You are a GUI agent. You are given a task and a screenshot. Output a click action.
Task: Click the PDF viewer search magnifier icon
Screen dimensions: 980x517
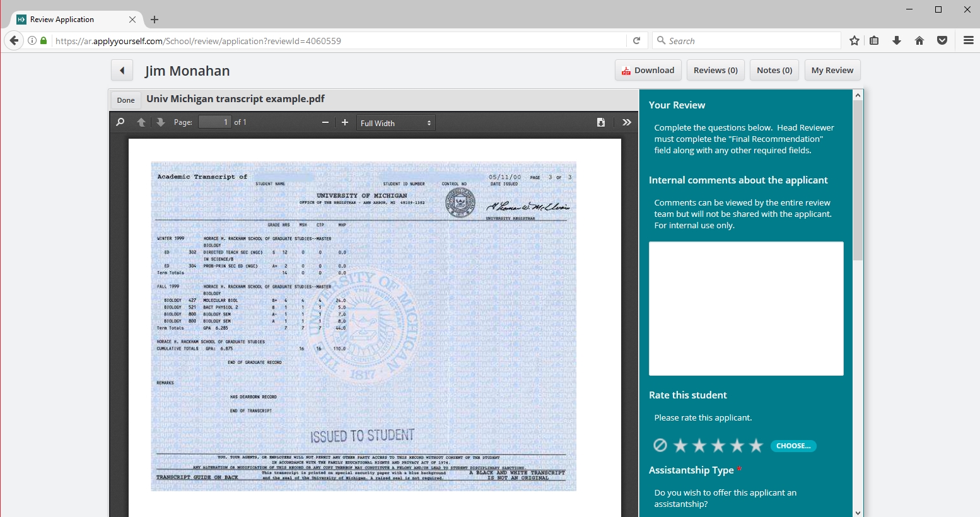click(x=120, y=122)
